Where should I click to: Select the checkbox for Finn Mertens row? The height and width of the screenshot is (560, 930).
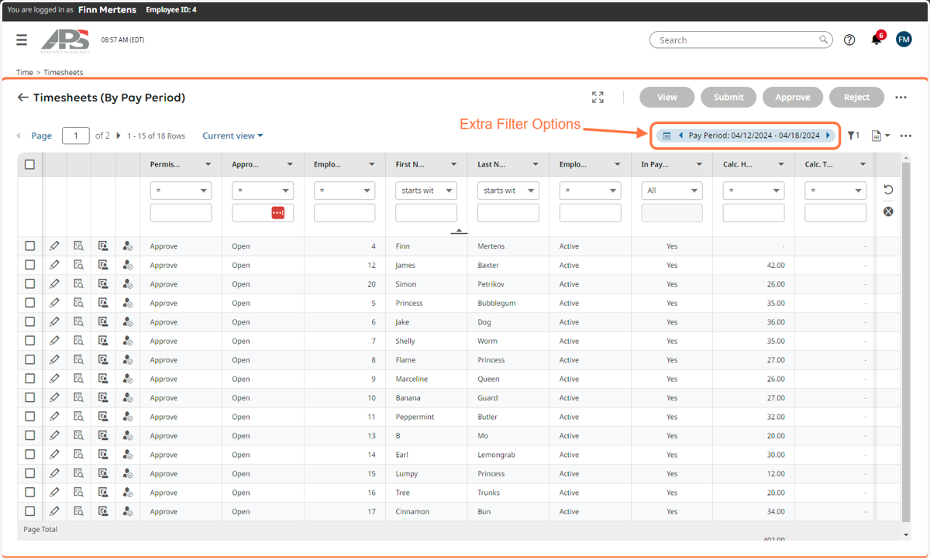(x=29, y=246)
